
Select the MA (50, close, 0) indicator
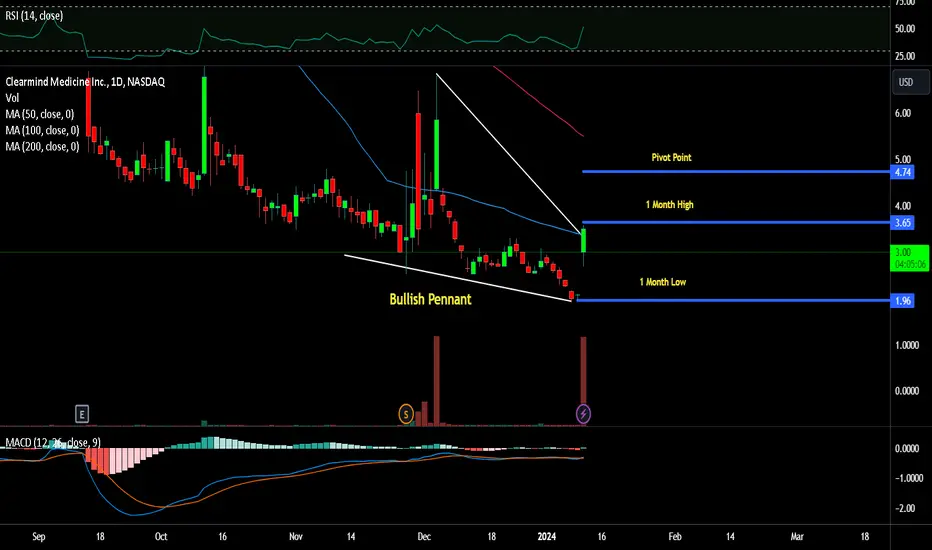point(40,114)
